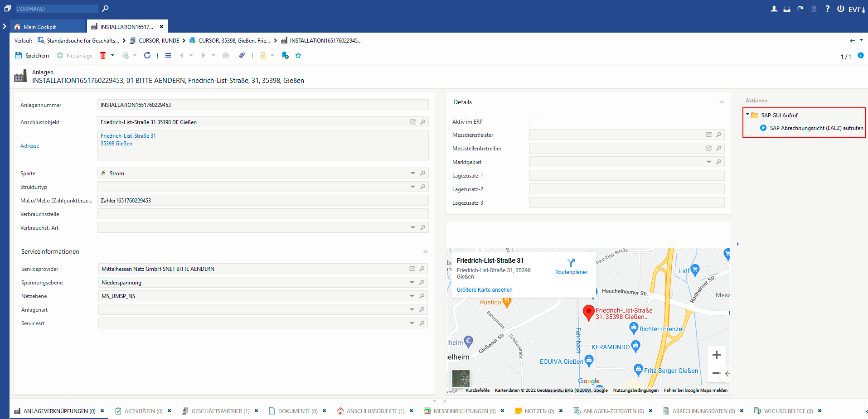Image resolution: width=868 pixels, height=419 pixels.
Task: Zoom in on the map
Action: tap(716, 355)
